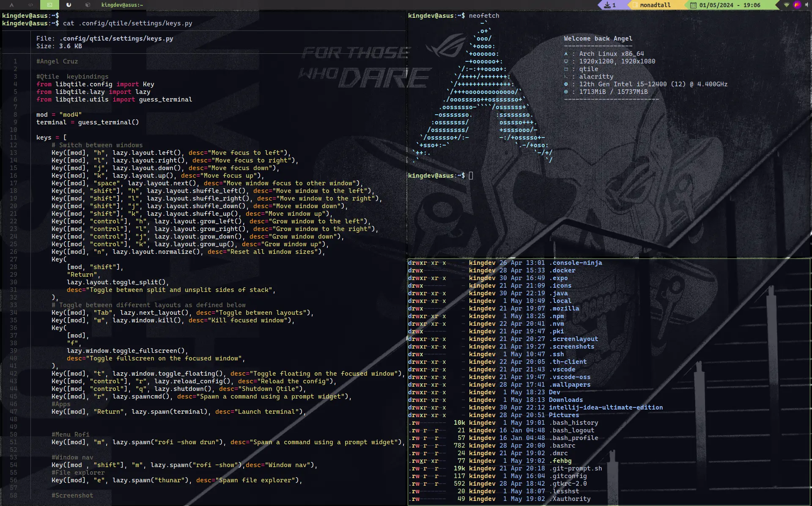Click the 'alacritty' terminal line in neofetch

tap(596, 77)
